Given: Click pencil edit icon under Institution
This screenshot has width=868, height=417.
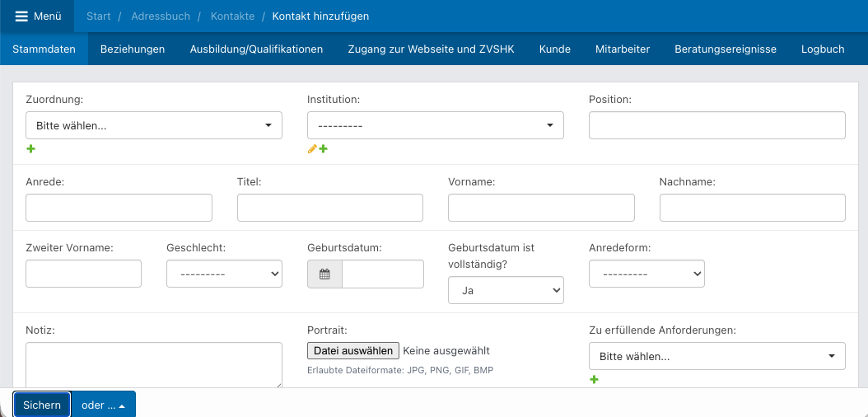Looking at the screenshot, I should click(312, 149).
